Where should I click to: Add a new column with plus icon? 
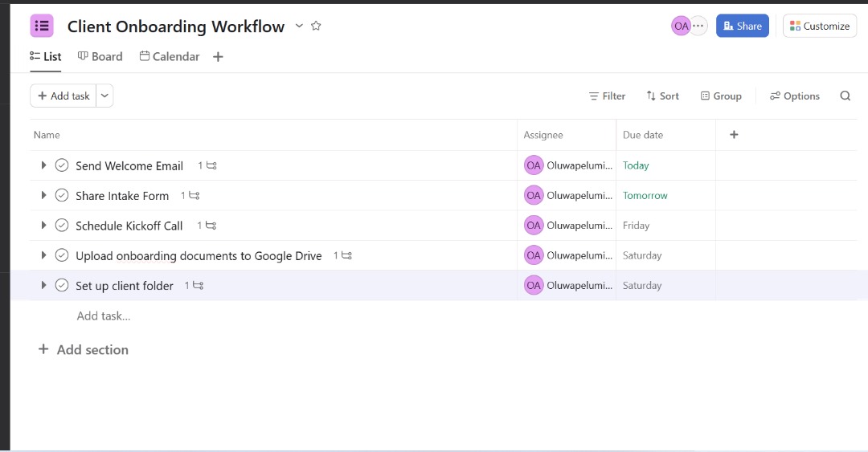734,135
